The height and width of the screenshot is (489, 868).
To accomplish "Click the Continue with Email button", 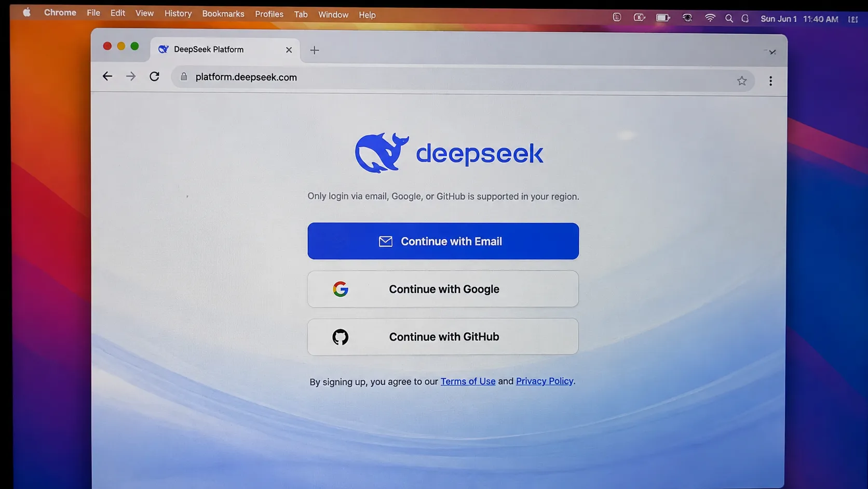I will [x=443, y=241].
